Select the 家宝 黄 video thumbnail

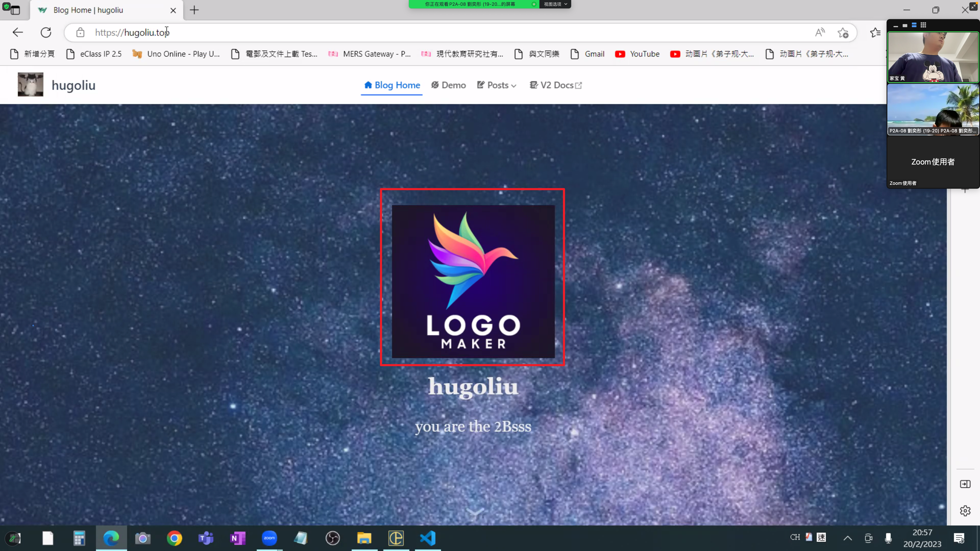933,57
